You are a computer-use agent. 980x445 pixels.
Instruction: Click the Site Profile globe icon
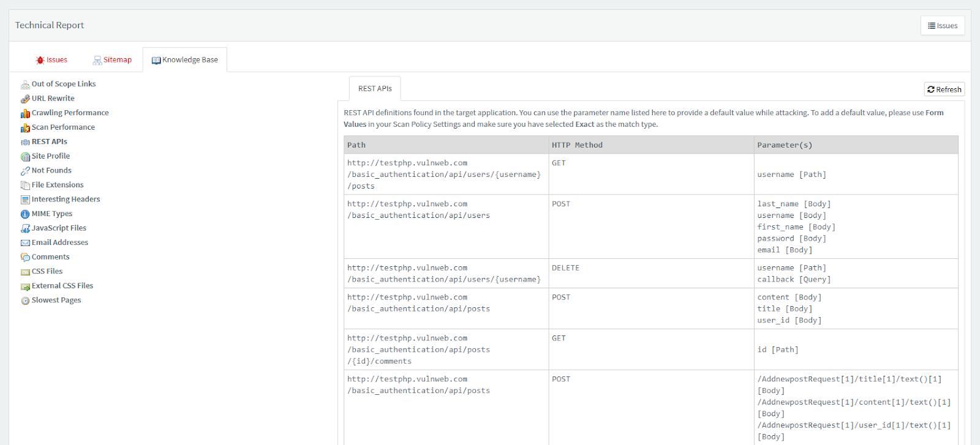click(x=25, y=157)
